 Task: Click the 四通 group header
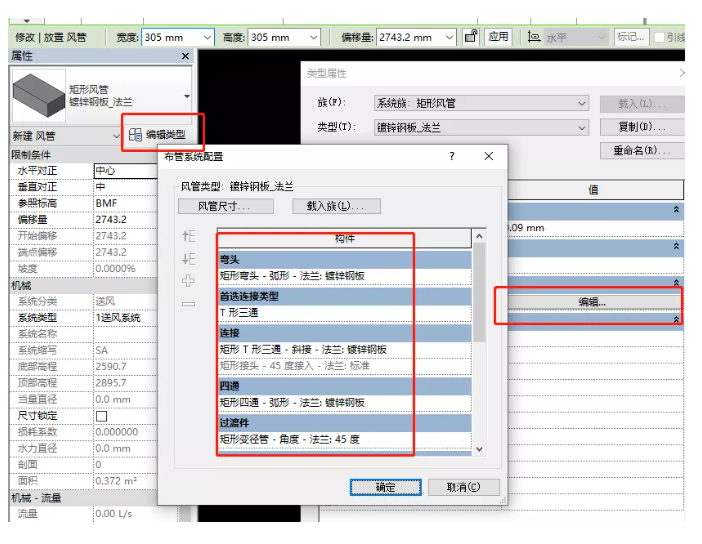coord(344,386)
